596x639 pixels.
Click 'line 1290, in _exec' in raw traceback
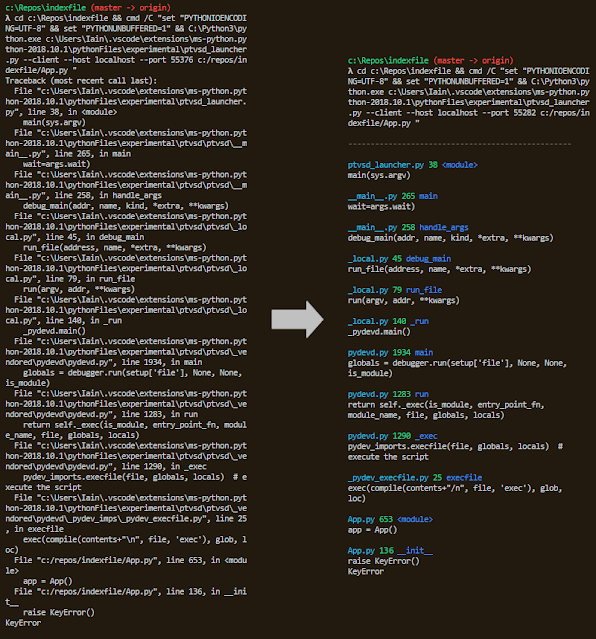click(x=164, y=466)
